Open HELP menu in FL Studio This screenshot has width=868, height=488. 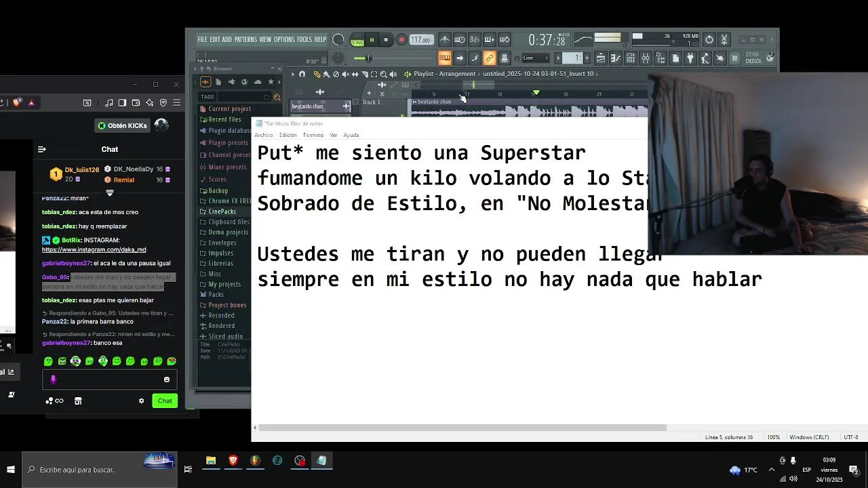pos(320,39)
